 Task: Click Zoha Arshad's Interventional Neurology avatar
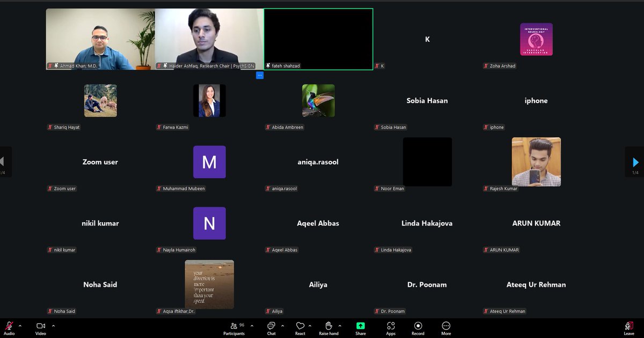tap(536, 39)
